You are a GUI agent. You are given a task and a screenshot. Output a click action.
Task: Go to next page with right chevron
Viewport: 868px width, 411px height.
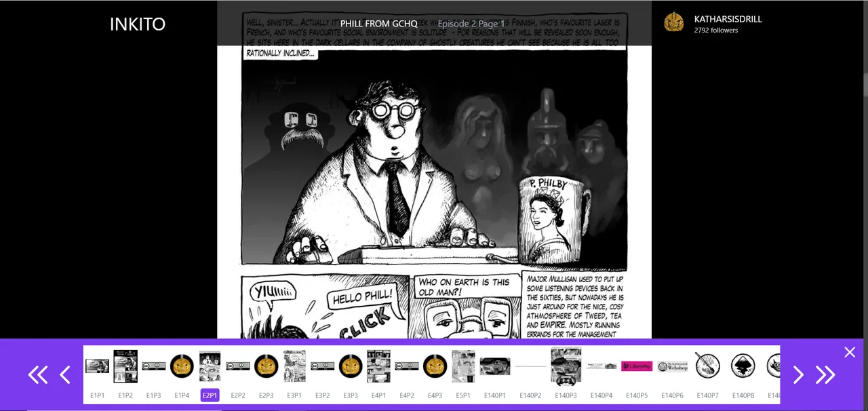(798, 375)
